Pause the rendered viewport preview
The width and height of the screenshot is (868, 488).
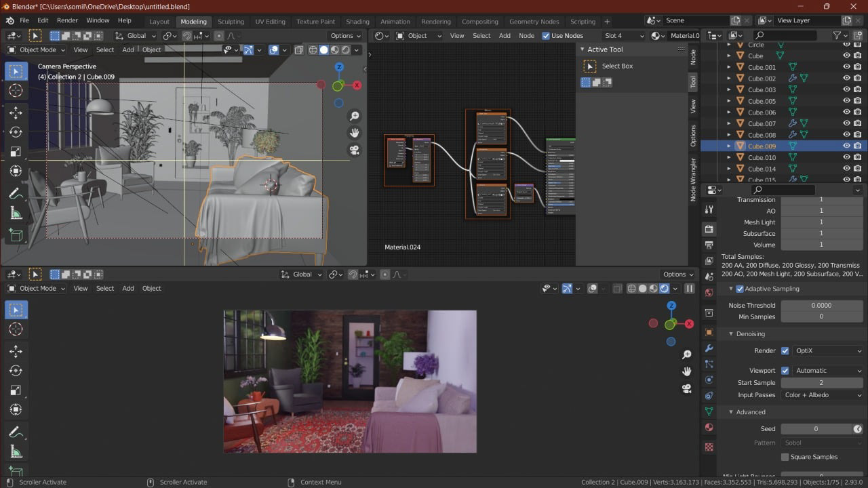(x=690, y=289)
